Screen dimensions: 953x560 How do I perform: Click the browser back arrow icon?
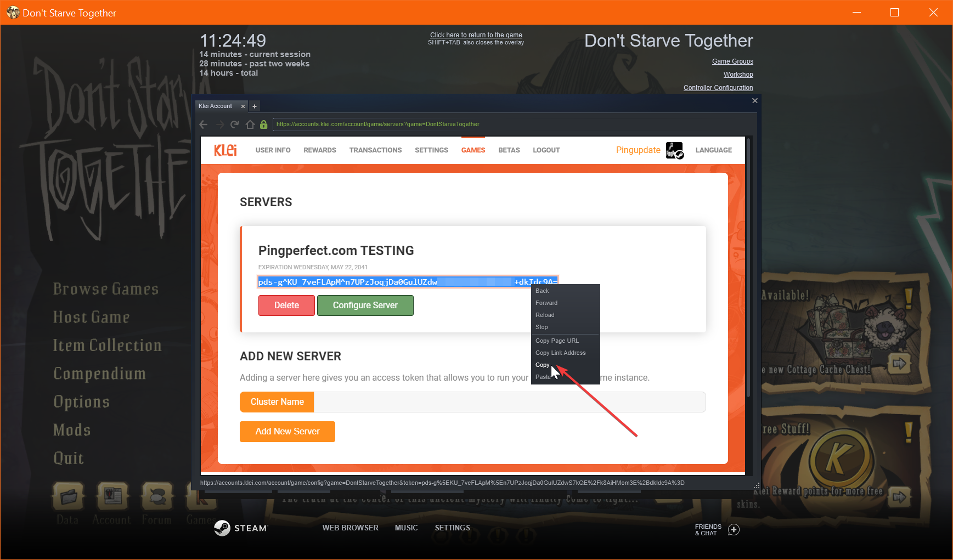pos(204,125)
